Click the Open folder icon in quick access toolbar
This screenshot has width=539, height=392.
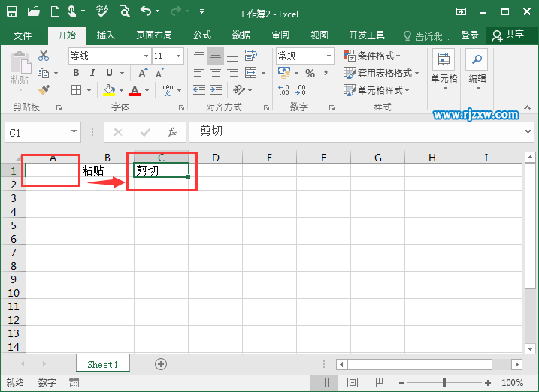[x=34, y=11]
